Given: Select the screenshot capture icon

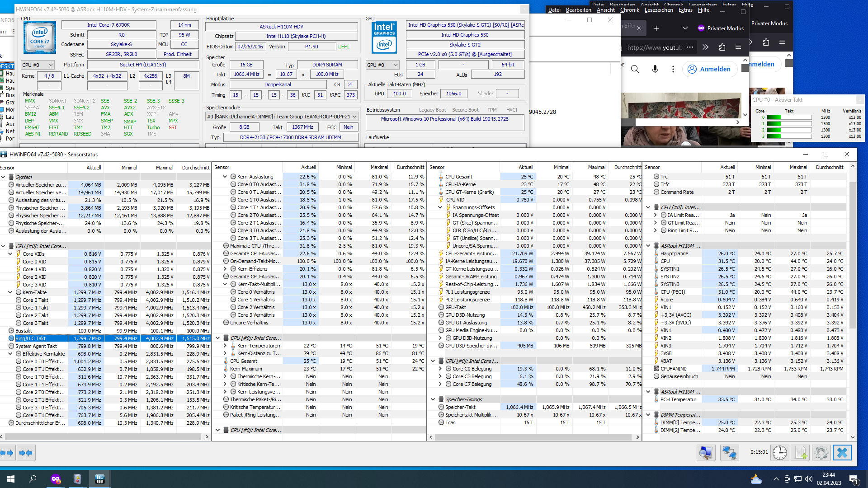Looking at the screenshot, I should (x=706, y=452).
